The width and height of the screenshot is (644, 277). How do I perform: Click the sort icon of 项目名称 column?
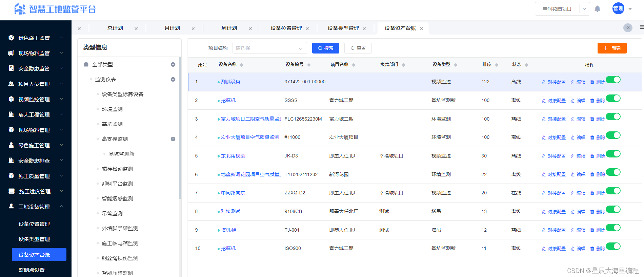click(354, 65)
